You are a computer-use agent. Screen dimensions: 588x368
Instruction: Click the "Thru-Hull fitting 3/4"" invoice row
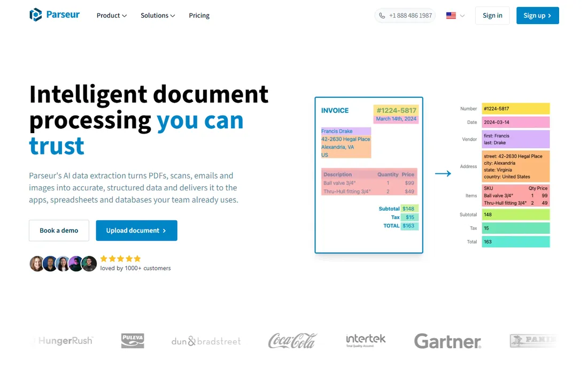pos(369,191)
